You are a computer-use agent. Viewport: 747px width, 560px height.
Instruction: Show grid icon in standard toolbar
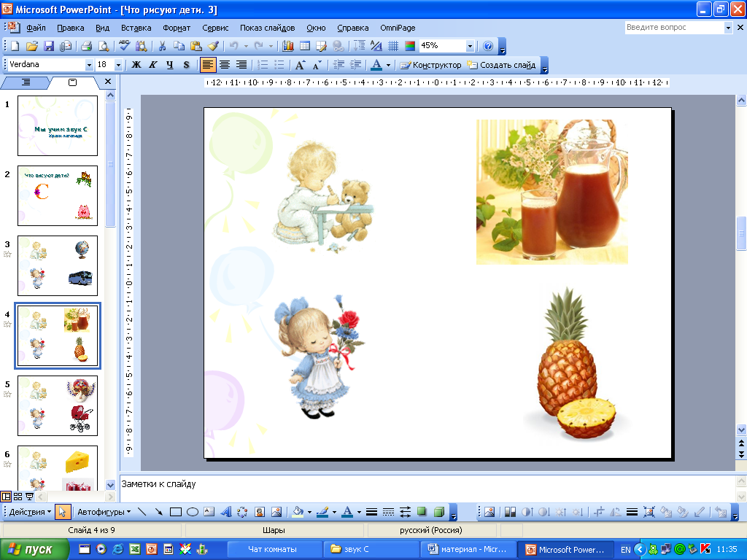393,46
